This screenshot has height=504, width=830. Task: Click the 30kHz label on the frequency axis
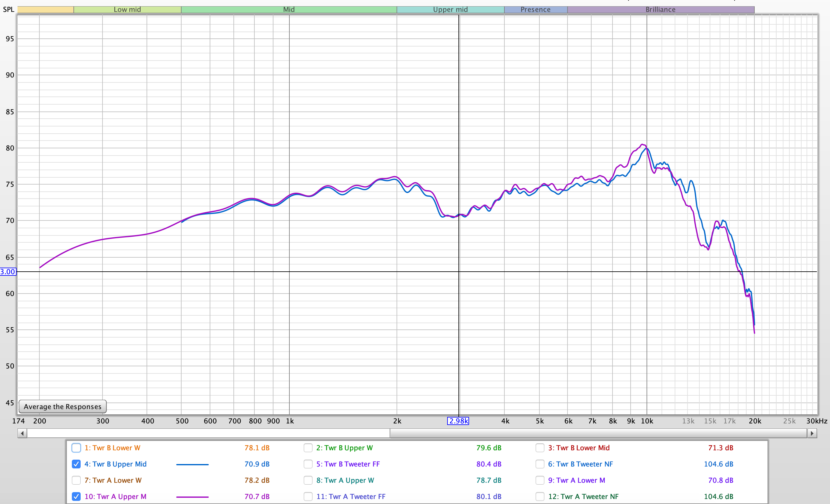pos(817,421)
